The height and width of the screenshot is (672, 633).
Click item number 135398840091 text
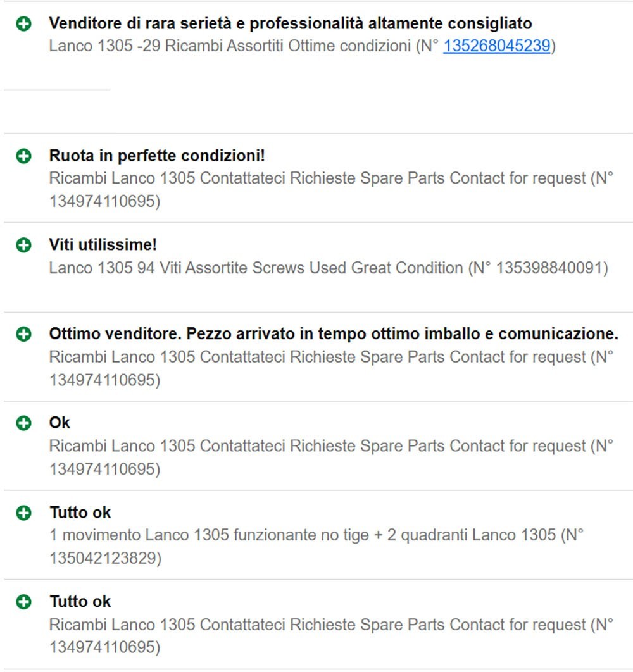pos(549,268)
